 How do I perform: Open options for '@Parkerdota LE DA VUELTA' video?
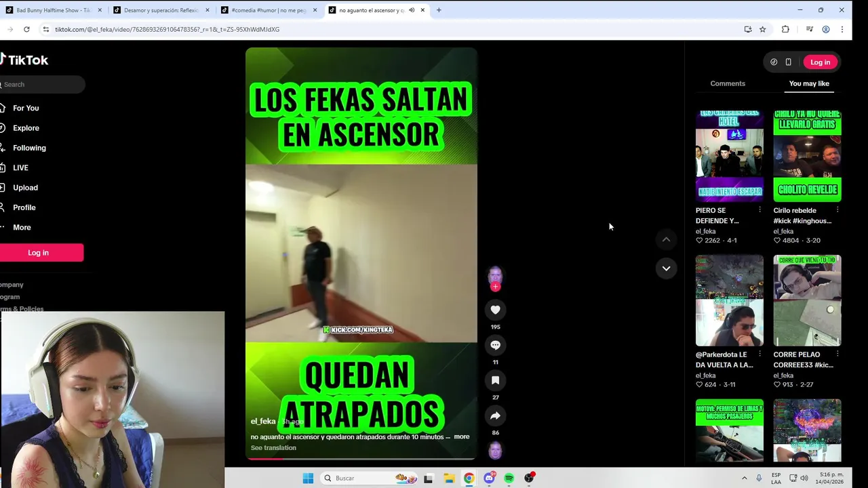click(x=759, y=354)
